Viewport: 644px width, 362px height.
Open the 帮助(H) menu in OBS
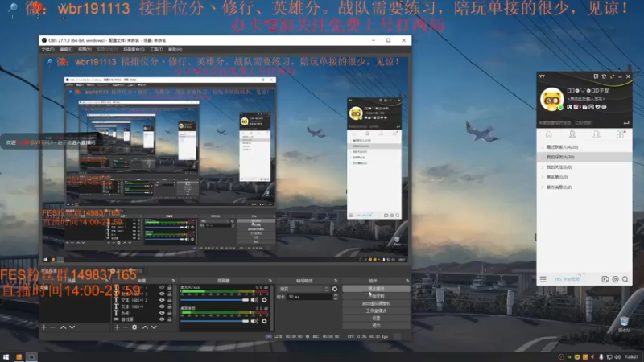(175, 50)
